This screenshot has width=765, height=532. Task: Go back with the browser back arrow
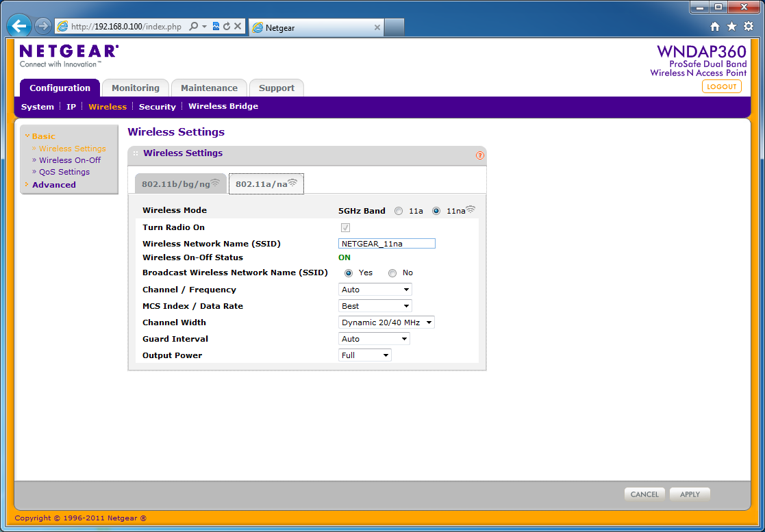coord(19,26)
